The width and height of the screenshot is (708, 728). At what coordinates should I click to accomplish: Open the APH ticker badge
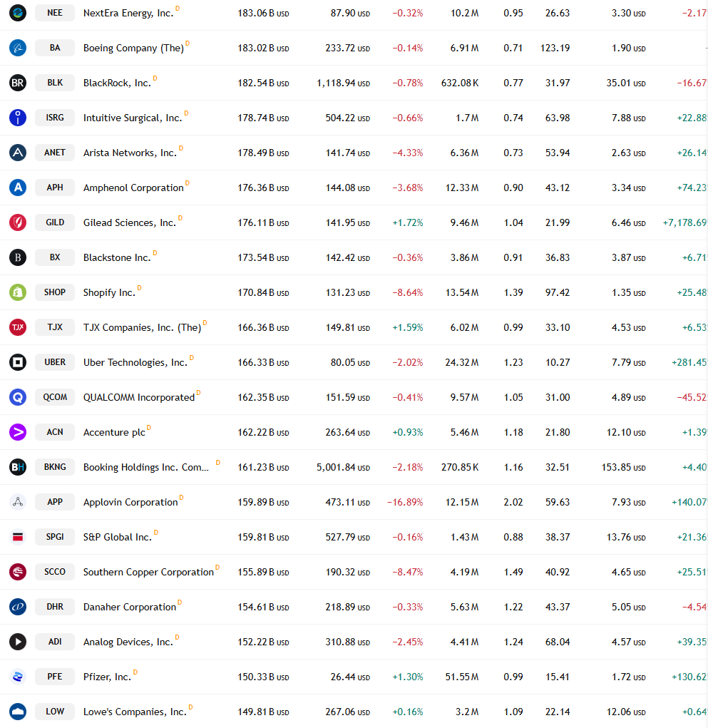(55, 188)
